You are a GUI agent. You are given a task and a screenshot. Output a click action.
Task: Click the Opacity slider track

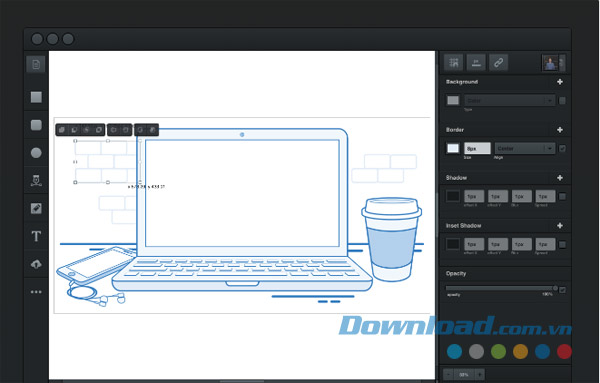[501, 288]
